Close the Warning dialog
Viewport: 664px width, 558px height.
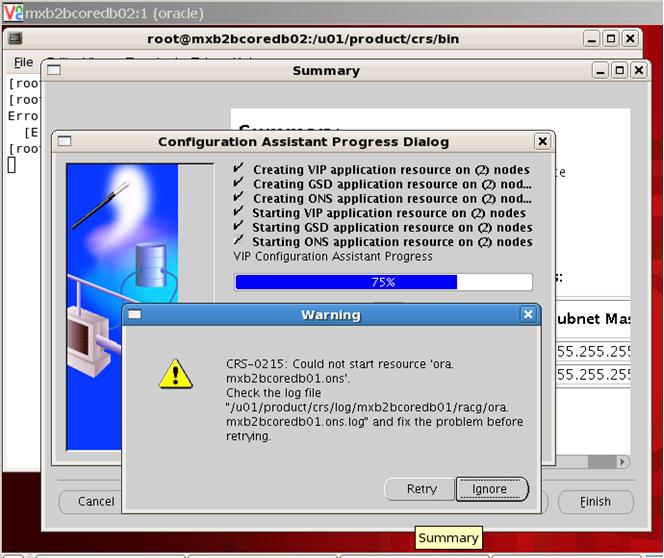(x=528, y=314)
